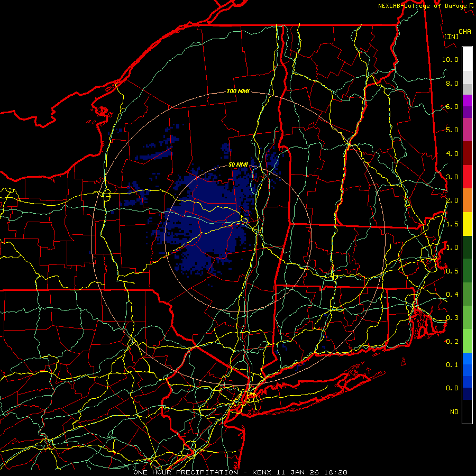The width and height of the screenshot is (476, 476).
Task: Select the orange legend swatch
Action: [x=467, y=200]
